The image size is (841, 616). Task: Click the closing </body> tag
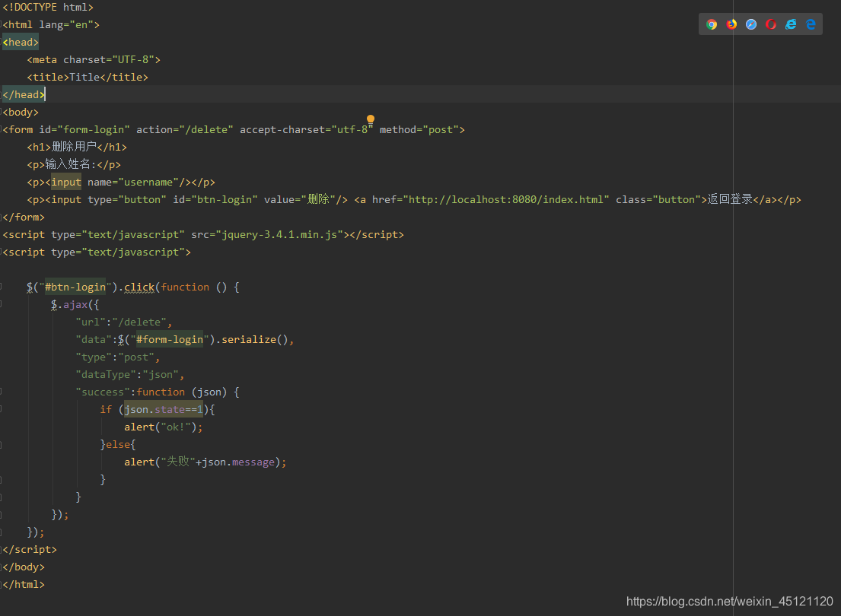click(x=24, y=567)
